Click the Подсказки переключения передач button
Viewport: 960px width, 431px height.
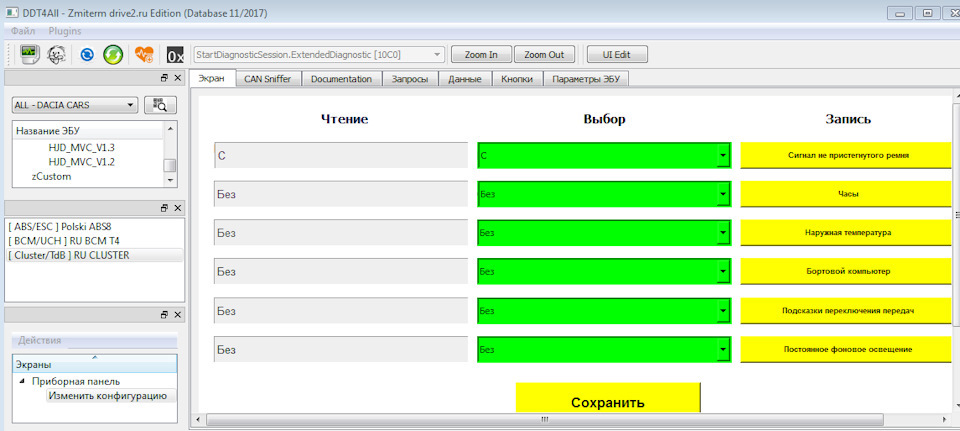[x=847, y=311]
